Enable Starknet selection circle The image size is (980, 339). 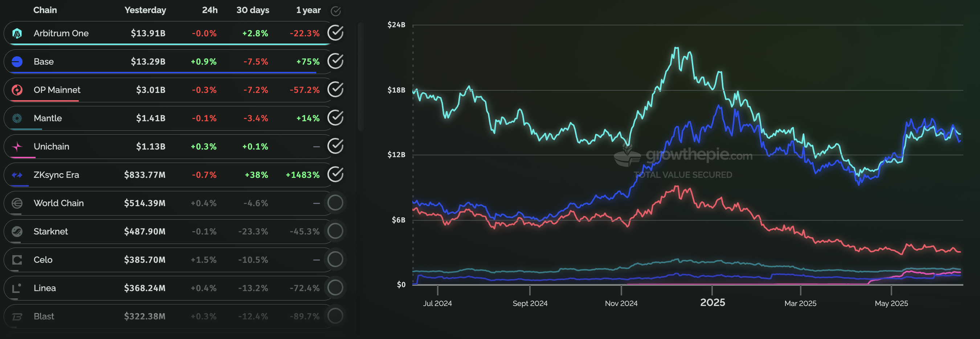pyautogui.click(x=335, y=231)
